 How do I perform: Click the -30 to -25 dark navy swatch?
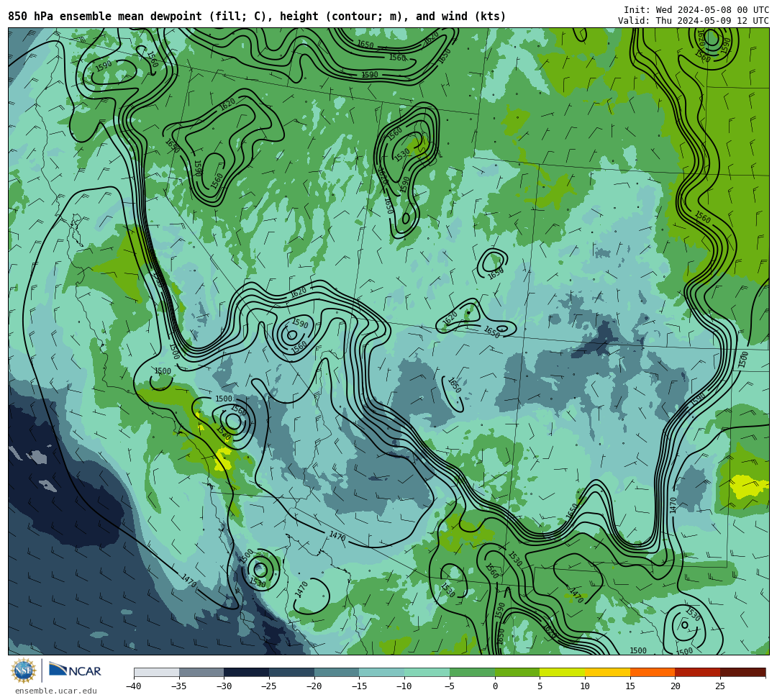(x=247, y=672)
